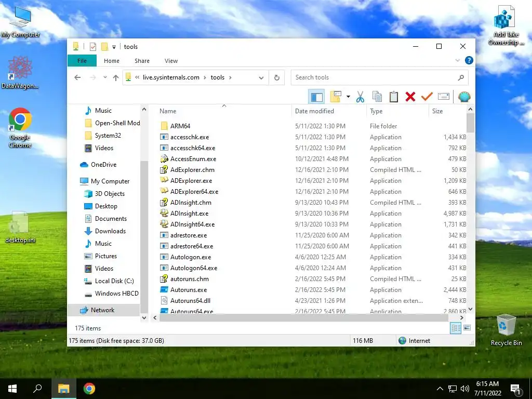Click the red X Delete icon

pyautogui.click(x=410, y=97)
